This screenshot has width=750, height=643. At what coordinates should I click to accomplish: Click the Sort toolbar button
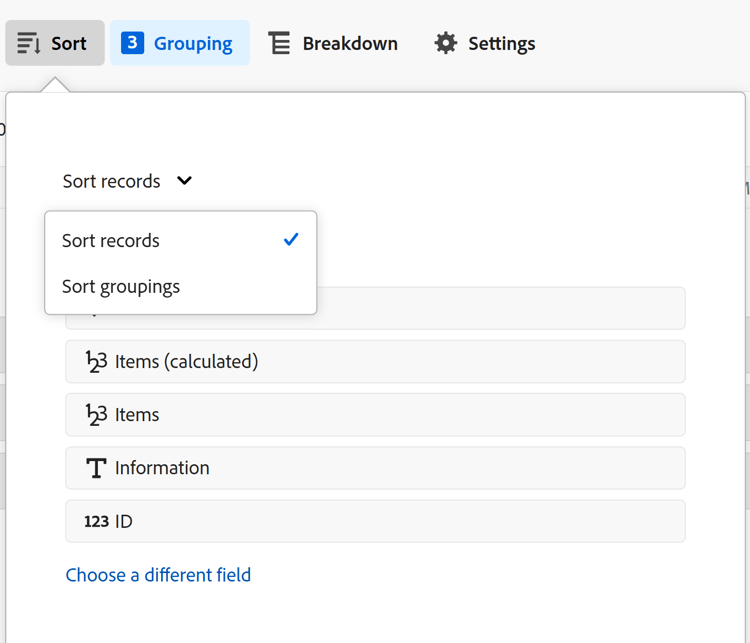coord(55,43)
